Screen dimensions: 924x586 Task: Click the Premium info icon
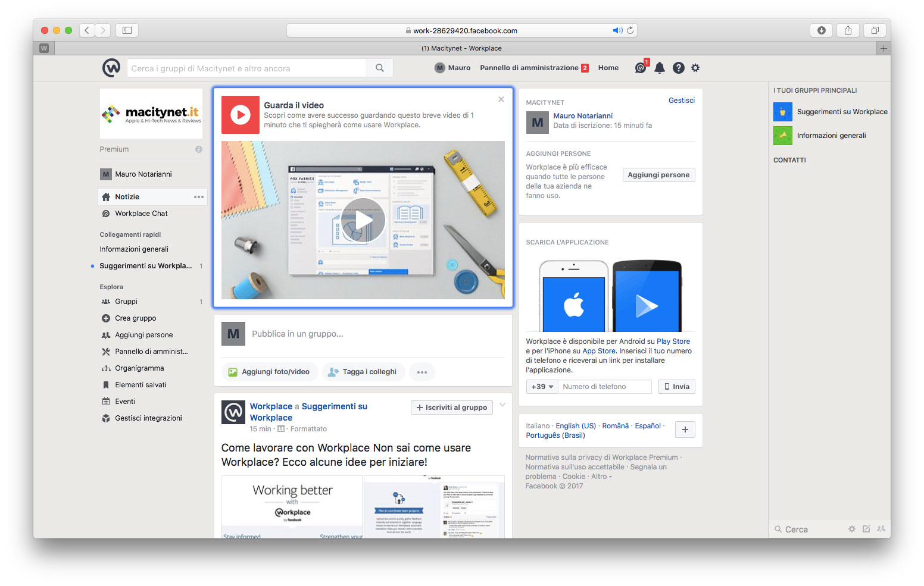(199, 149)
